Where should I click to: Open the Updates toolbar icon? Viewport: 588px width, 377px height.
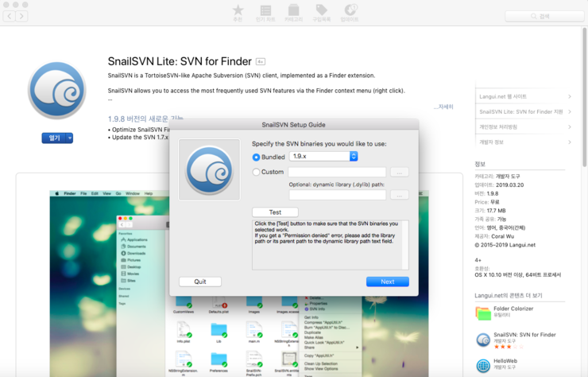[x=350, y=12]
